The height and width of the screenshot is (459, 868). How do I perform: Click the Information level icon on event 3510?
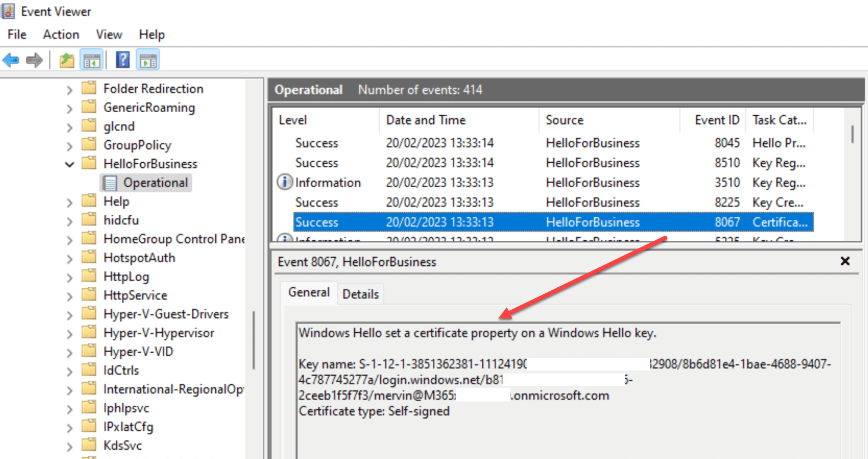pos(284,182)
